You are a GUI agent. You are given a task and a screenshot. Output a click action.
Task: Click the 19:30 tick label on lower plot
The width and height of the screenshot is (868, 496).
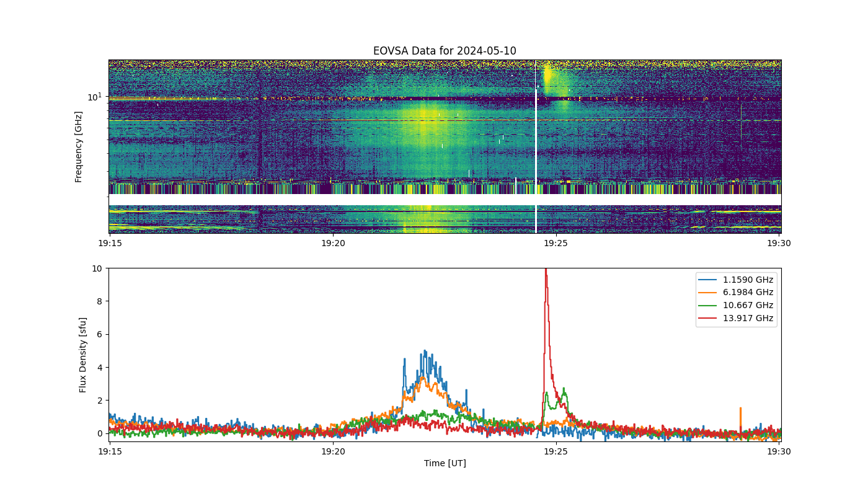[779, 451]
